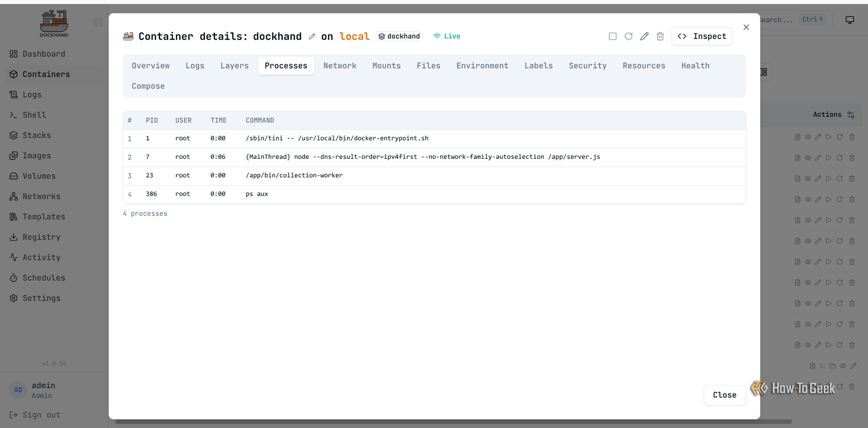Close the container details dialog with X
Image resolution: width=868 pixels, height=428 pixels.
pos(746,27)
